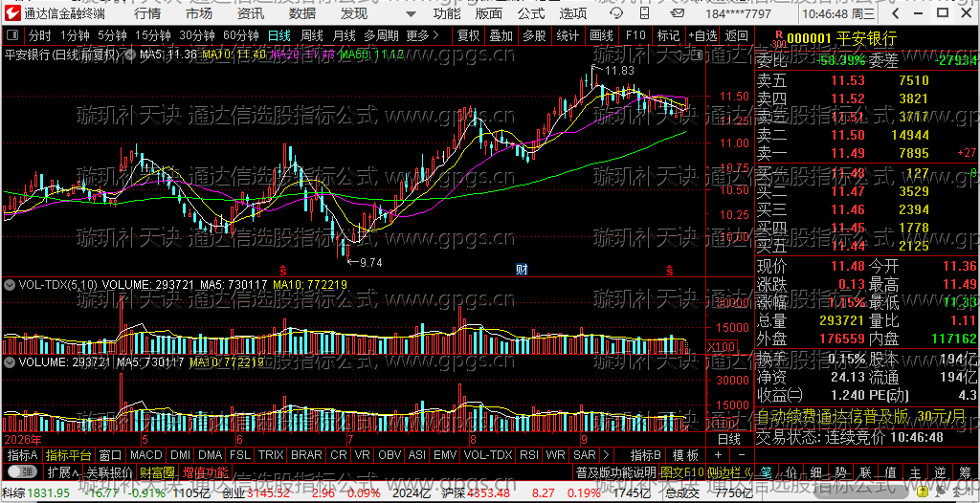Expand the 扩展^ panel
Image resolution: width=980 pixels, height=503 pixels.
point(62,470)
